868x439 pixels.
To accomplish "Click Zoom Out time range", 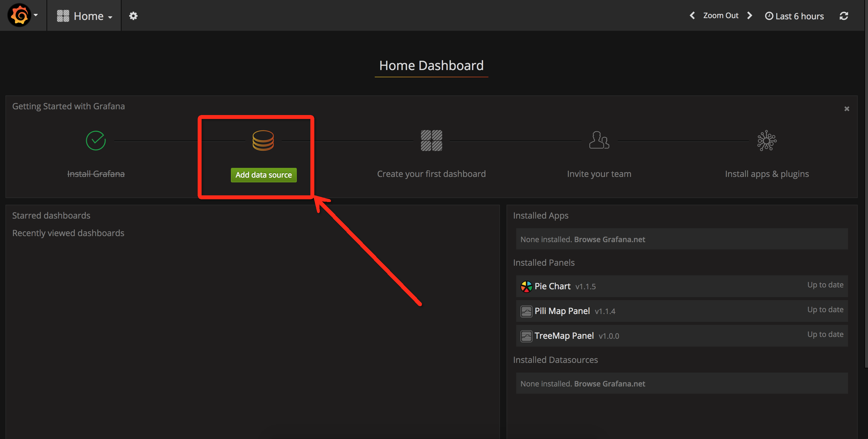I will [721, 15].
